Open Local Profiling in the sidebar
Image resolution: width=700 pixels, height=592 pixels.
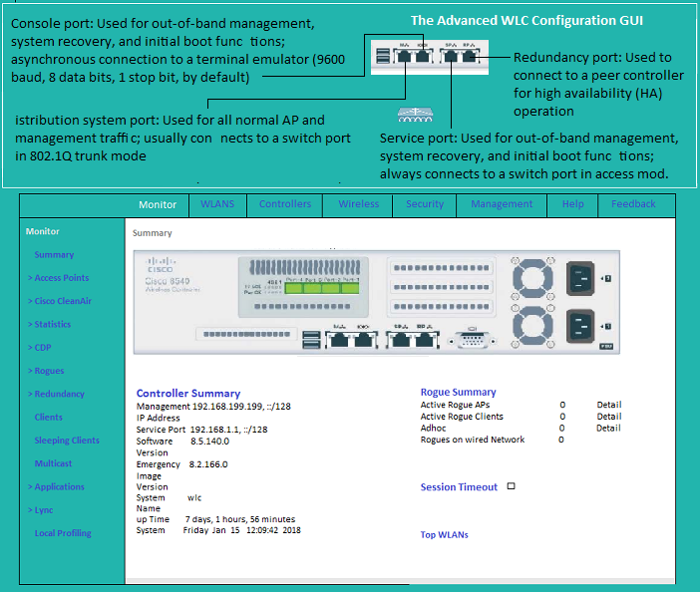tap(63, 533)
